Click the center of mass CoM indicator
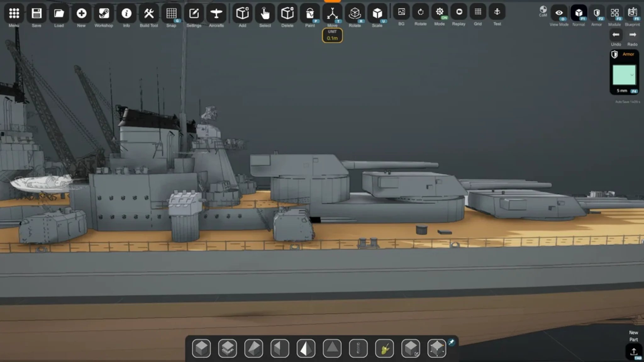This screenshot has width=644, height=362. tap(543, 10)
